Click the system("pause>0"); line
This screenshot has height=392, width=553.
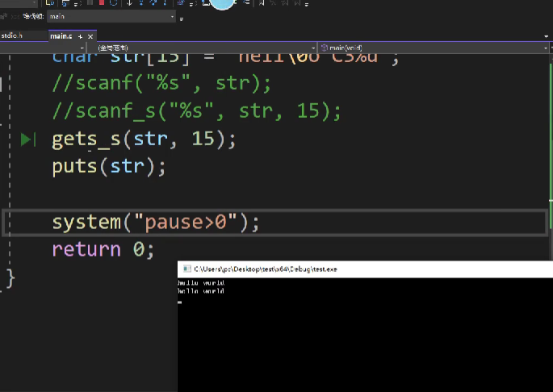pyautogui.click(x=156, y=222)
